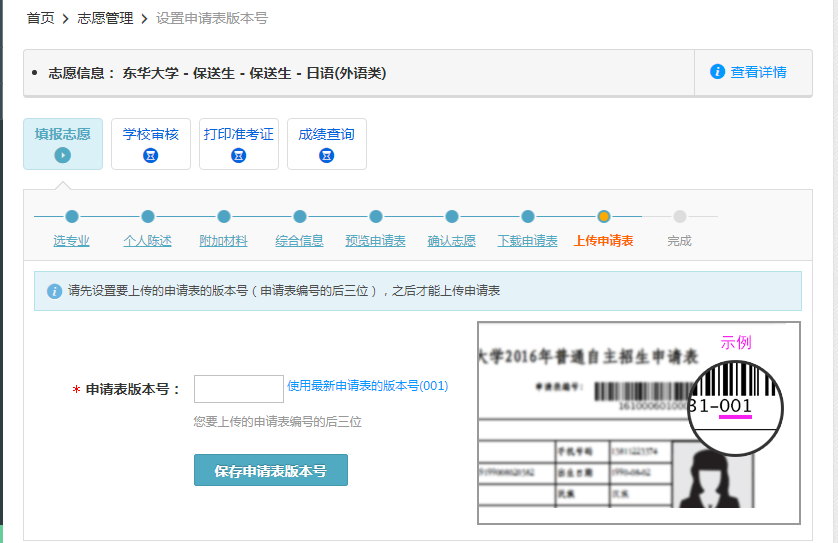Viewport: 838px width, 543px height.
Task: Use the latest version number (001) link
Action: tap(367, 386)
